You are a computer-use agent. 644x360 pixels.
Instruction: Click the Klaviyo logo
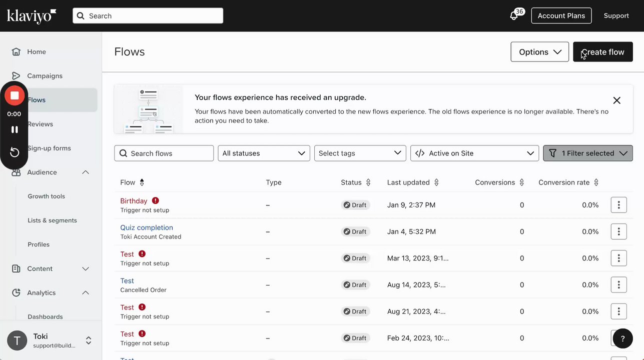tap(31, 16)
